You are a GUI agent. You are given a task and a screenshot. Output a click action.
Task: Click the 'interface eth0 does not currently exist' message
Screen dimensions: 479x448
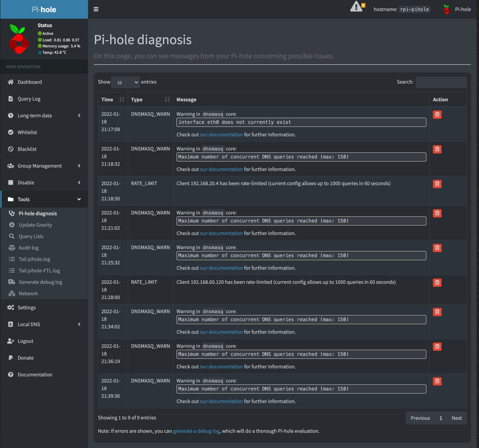pos(301,122)
